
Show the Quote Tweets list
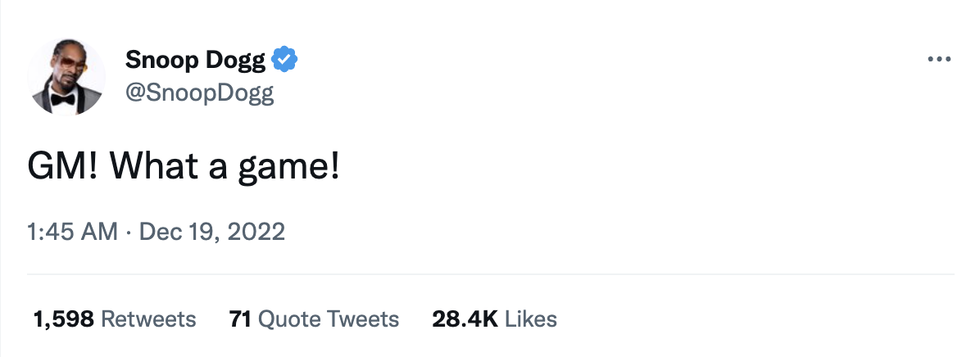click(329, 319)
